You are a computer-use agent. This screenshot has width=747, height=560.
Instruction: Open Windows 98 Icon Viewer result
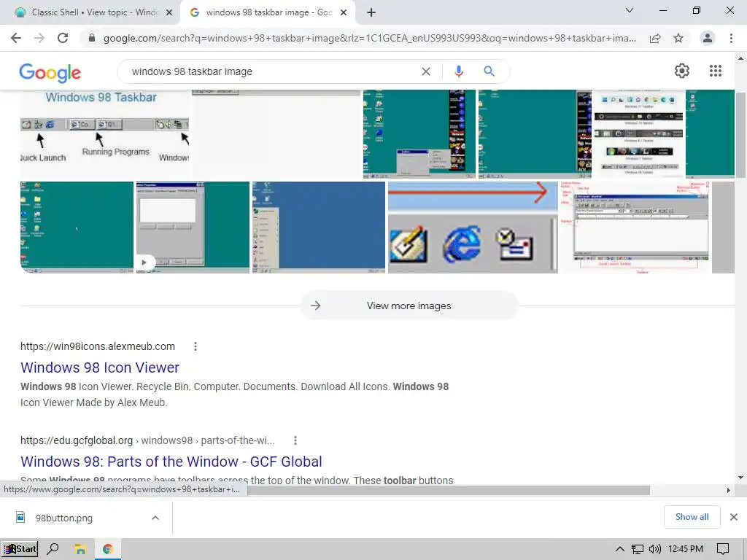[x=99, y=367]
